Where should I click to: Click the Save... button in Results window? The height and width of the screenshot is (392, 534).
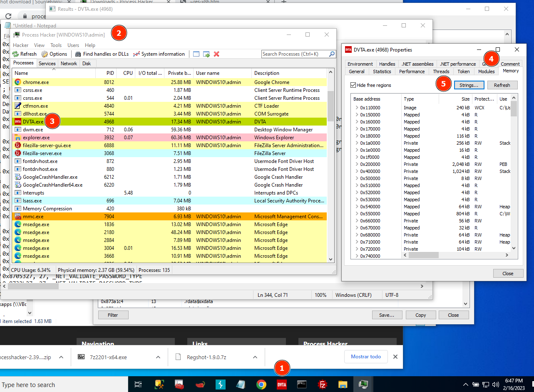pos(387,315)
